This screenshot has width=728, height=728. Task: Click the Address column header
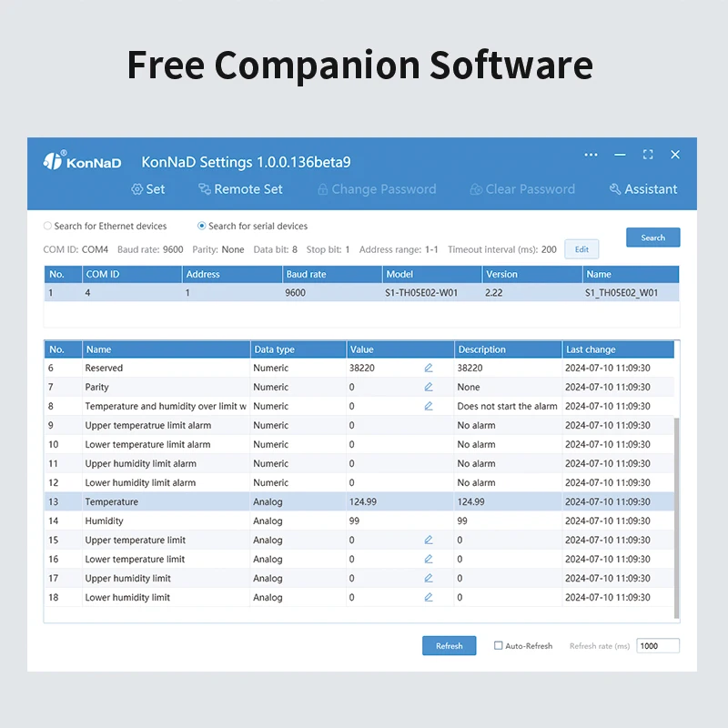tap(232, 274)
